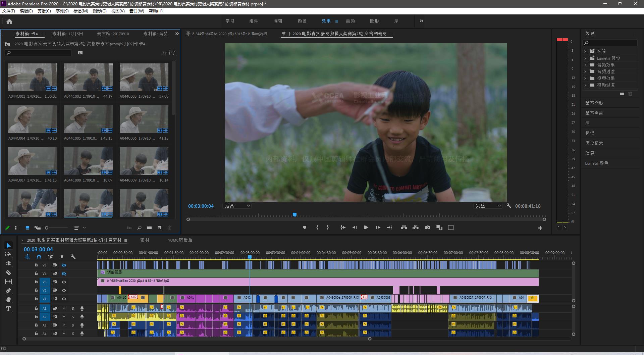Click the Export Frame camera icon
The image size is (644, 355).
[x=427, y=227]
